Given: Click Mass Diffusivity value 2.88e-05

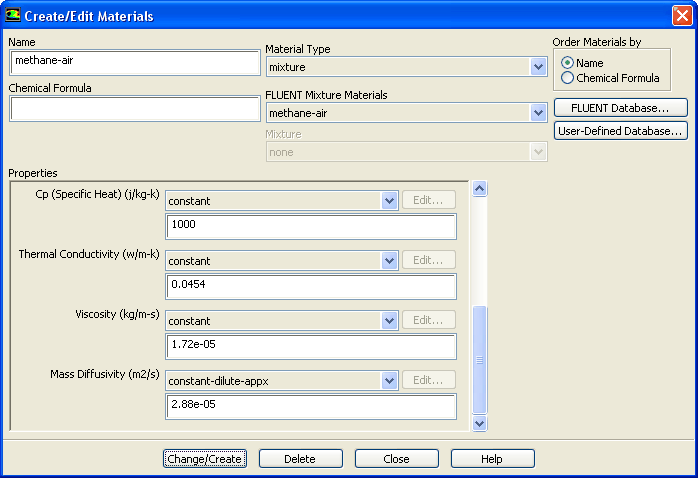Looking at the screenshot, I should (311, 407).
